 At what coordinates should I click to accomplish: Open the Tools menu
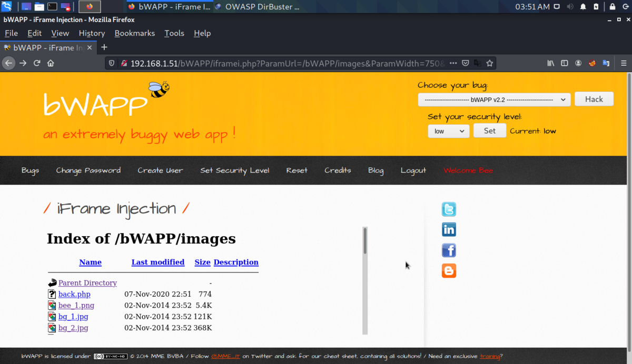coord(174,33)
